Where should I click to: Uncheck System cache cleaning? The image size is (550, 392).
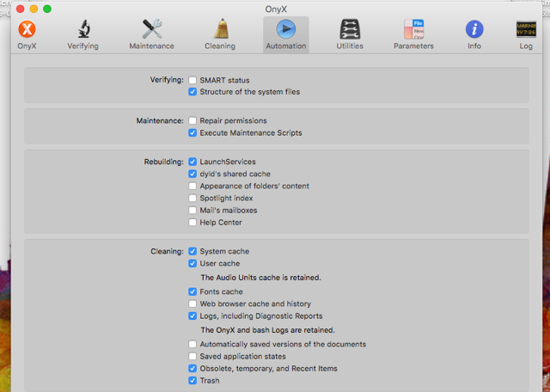tap(192, 251)
